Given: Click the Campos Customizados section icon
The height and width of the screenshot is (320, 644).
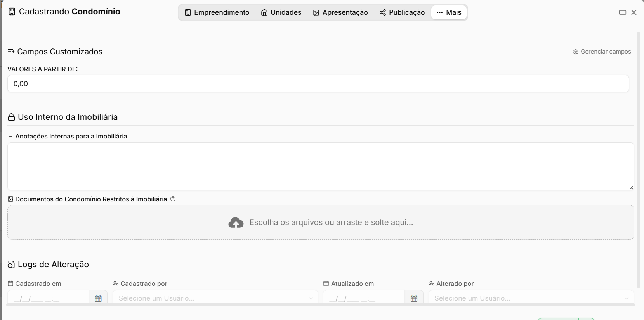Looking at the screenshot, I should [11, 52].
